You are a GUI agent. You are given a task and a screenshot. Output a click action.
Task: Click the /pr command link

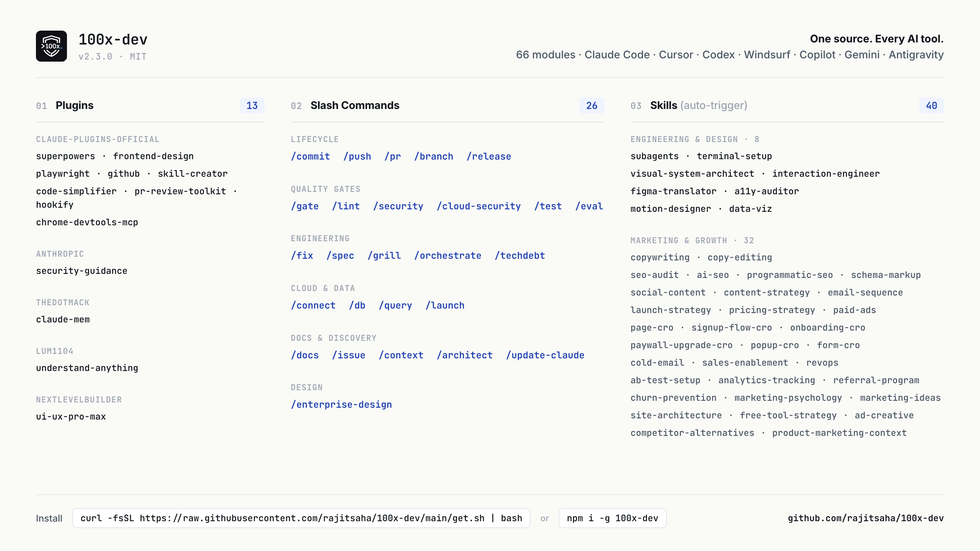click(393, 156)
